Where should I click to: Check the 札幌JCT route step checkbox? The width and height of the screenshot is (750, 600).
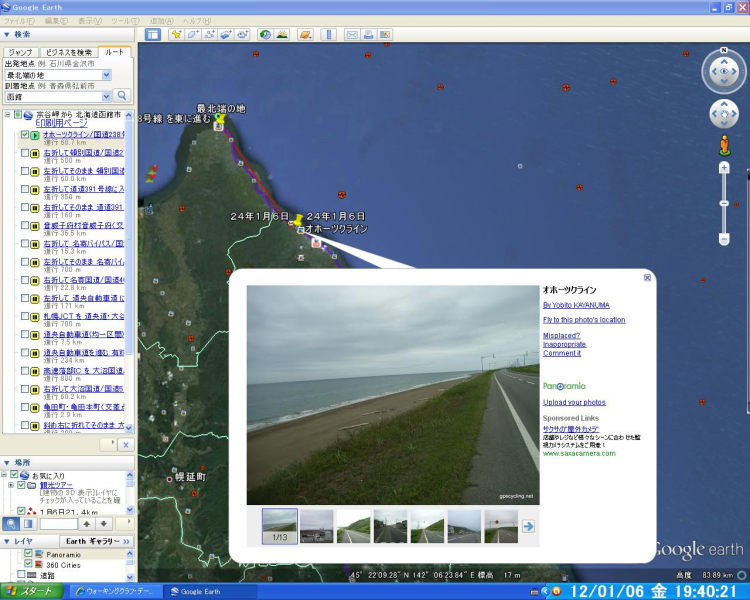(x=25, y=317)
